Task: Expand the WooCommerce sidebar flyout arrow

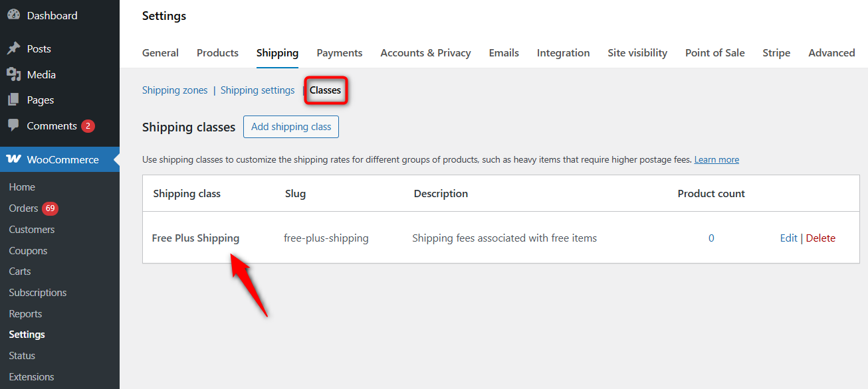Action: [116, 159]
